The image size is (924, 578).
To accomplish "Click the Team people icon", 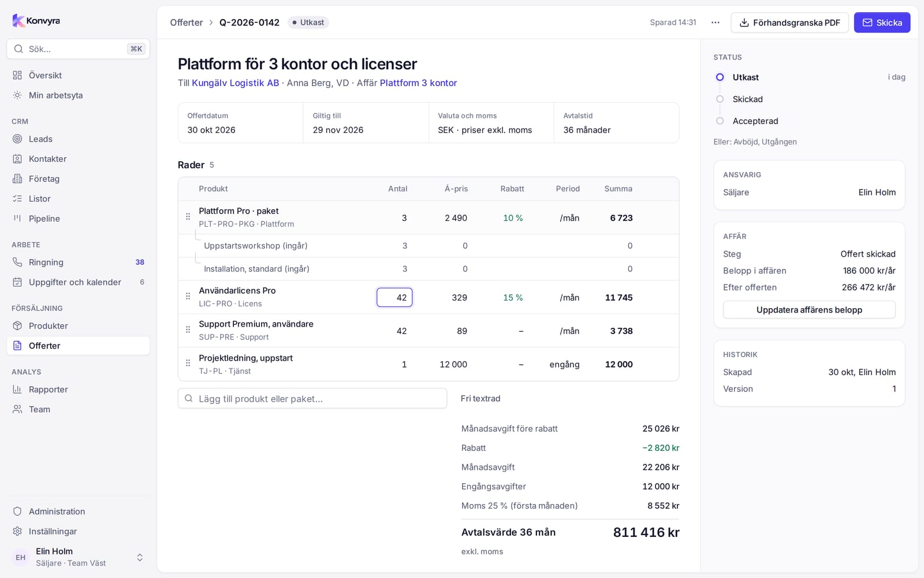I will pyautogui.click(x=17, y=409).
